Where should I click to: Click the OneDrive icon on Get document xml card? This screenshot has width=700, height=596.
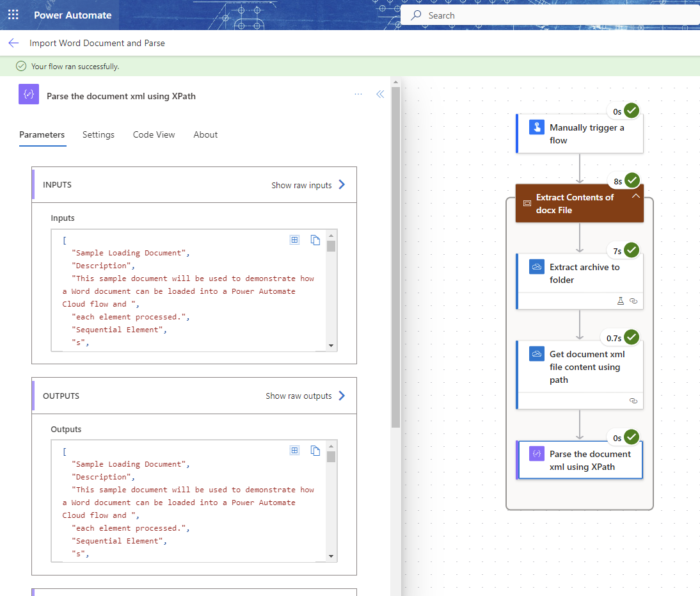click(537, 354)
